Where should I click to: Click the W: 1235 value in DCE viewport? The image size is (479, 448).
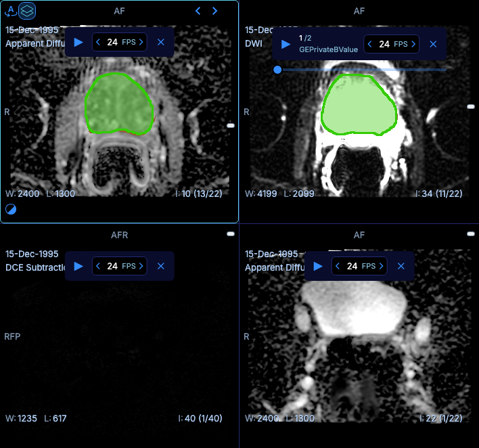coord(21,418)
